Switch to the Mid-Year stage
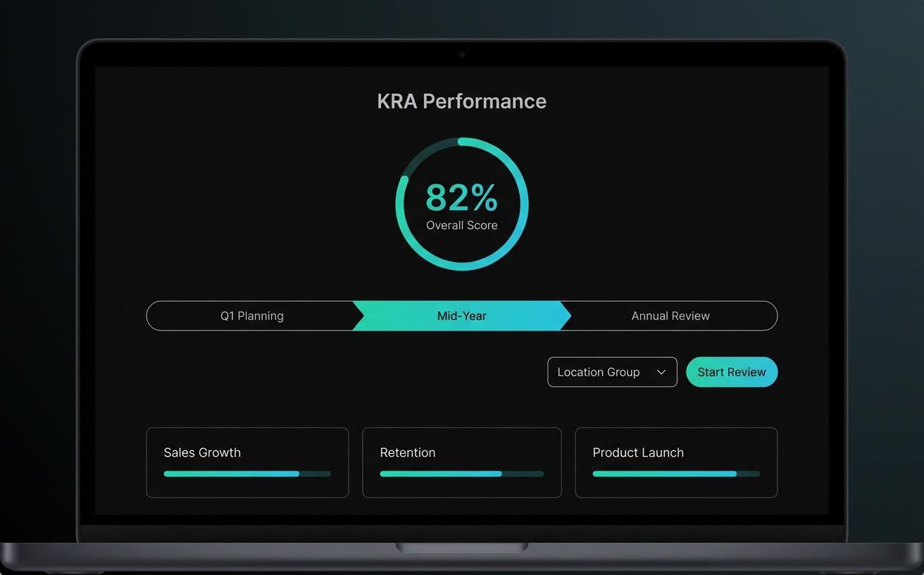 (x=462, y=316)
